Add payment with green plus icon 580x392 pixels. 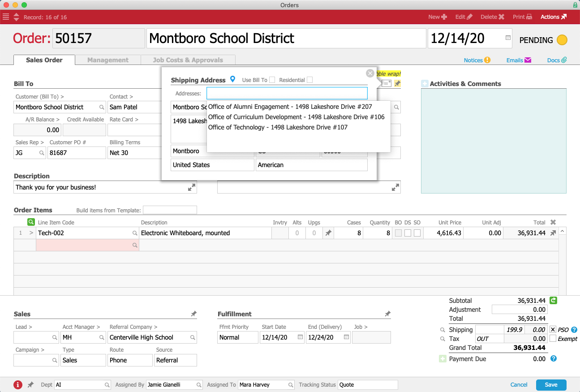pyautogui.click(x=443, y=359)
